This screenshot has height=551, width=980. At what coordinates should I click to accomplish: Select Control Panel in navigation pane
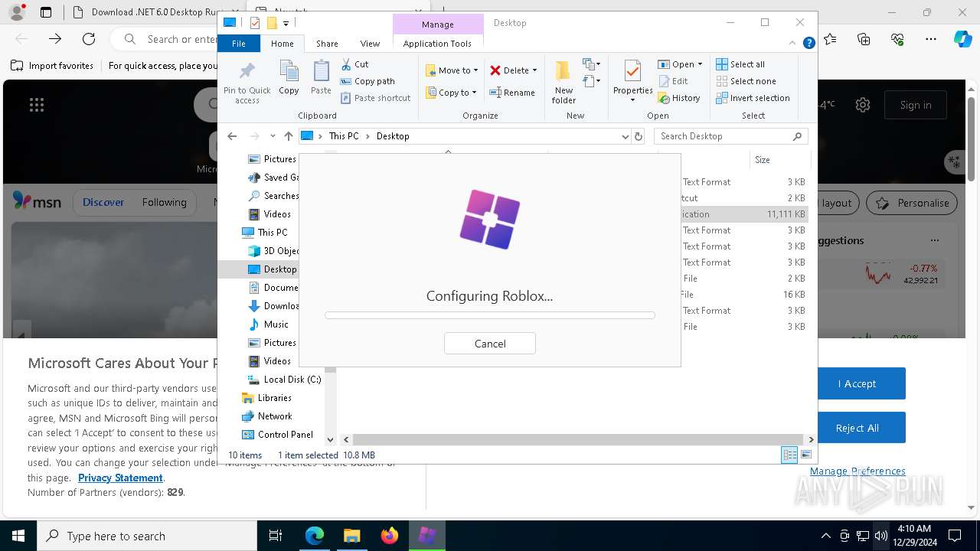point(277,435)
